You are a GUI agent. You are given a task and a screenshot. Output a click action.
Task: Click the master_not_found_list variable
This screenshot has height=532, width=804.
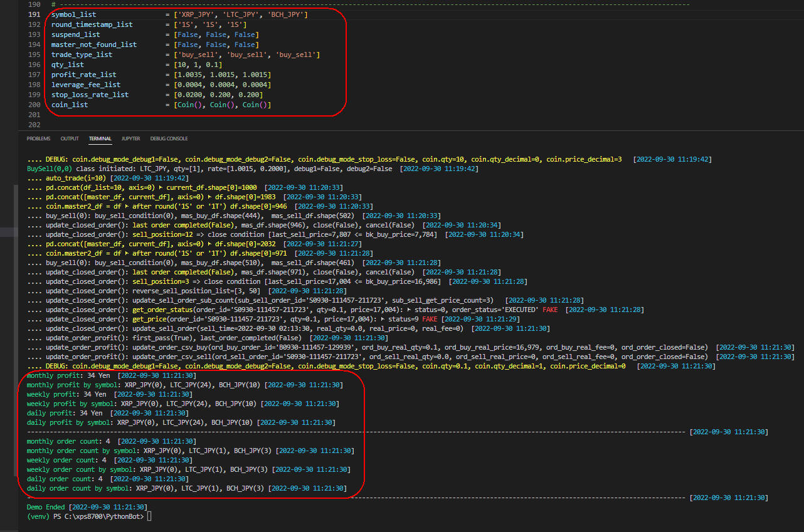pyautogui.click(x=94, y=44)
